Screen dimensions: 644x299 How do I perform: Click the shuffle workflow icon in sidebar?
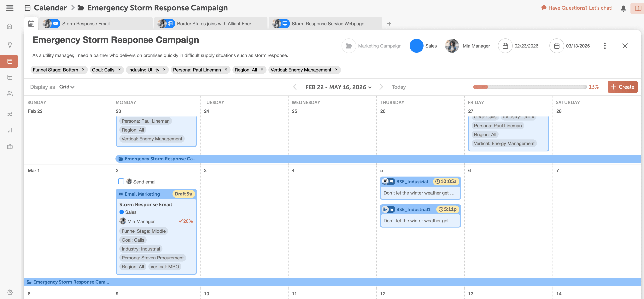pyautogui.click(x=10, y=114)
